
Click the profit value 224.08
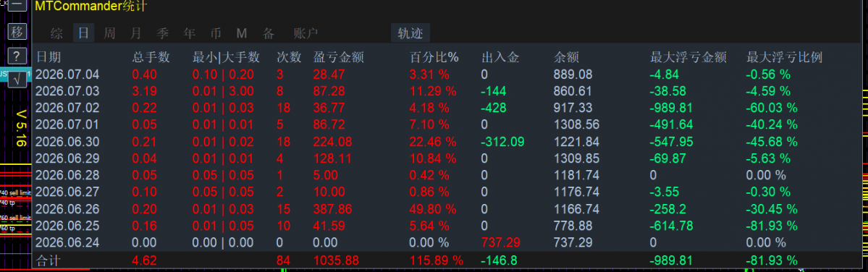tap(332, 142)
